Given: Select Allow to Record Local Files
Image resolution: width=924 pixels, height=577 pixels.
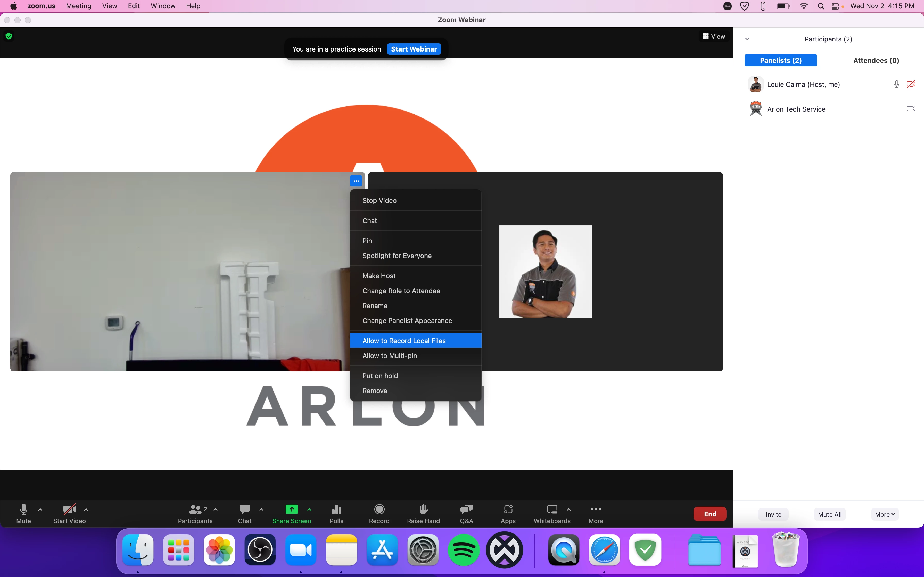Looking at the screenshot, I should click(404, 340).
